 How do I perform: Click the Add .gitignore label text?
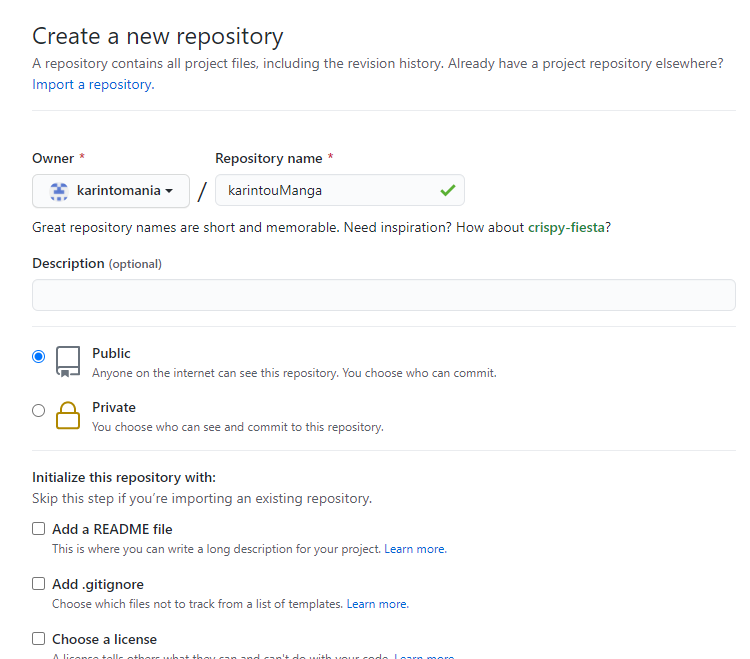coord(98,584)
